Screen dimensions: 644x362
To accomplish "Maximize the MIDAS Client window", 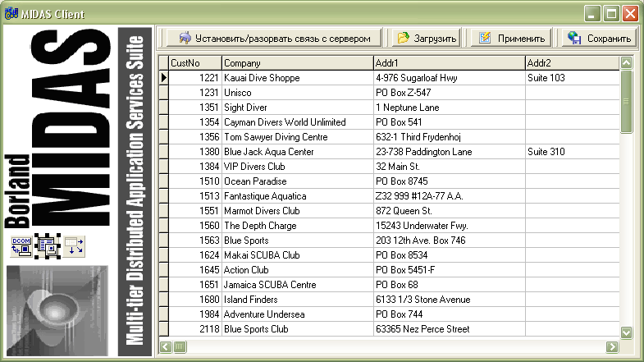I will [610, 14].
